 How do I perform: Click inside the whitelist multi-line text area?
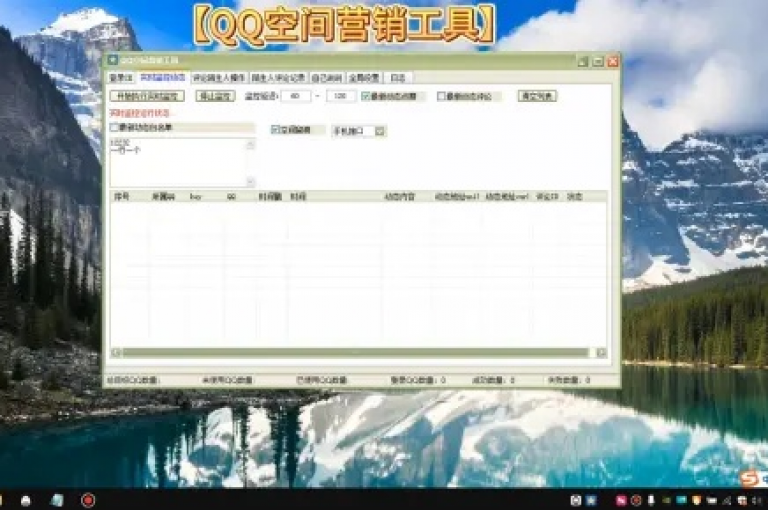coord(177,163)
